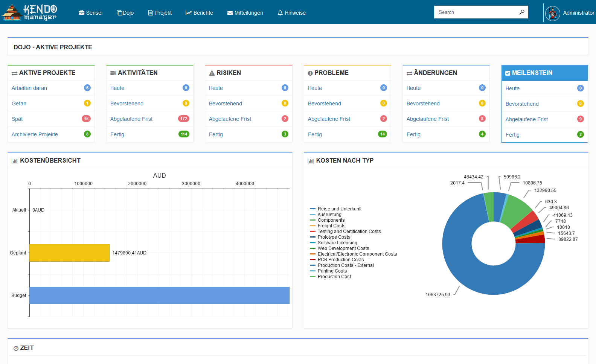Open Bevorstehend under Aktivitäten
The image size is (596, 364).
pos(127,104)
